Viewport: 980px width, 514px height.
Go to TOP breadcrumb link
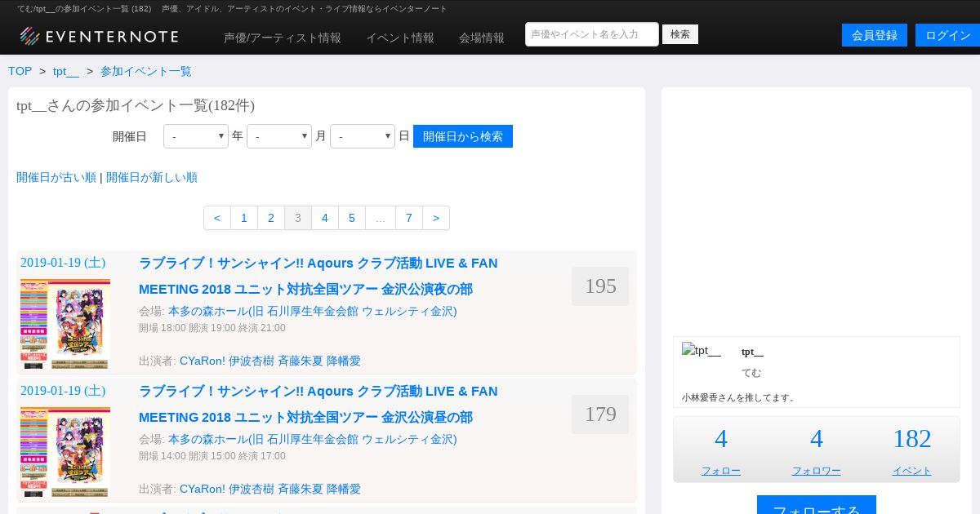coord(20,71)
